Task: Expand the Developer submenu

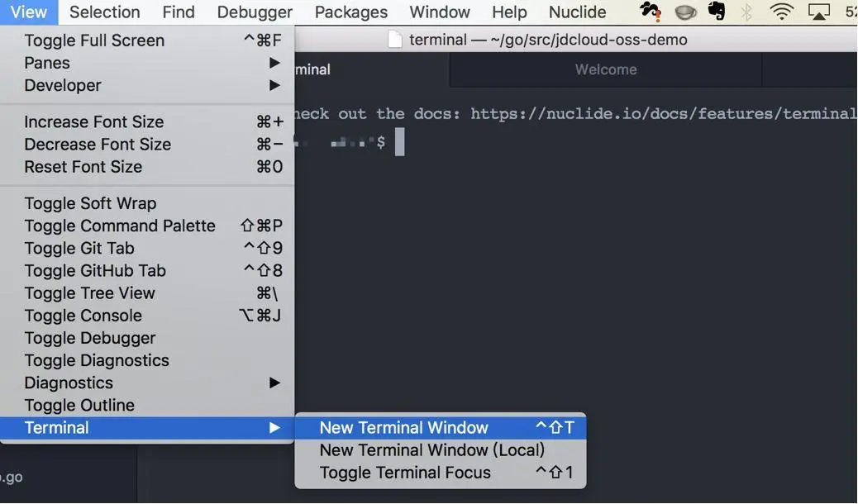Action: pos(146,85)
